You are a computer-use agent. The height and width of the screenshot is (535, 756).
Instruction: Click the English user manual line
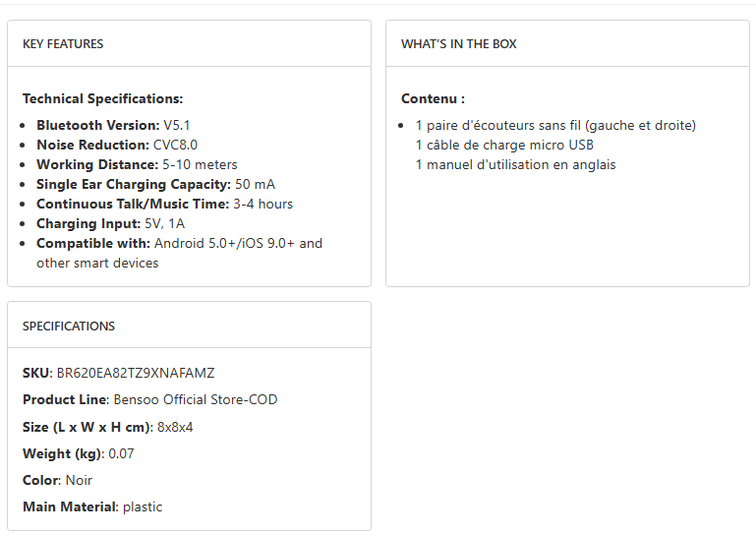tap(515, 165)
